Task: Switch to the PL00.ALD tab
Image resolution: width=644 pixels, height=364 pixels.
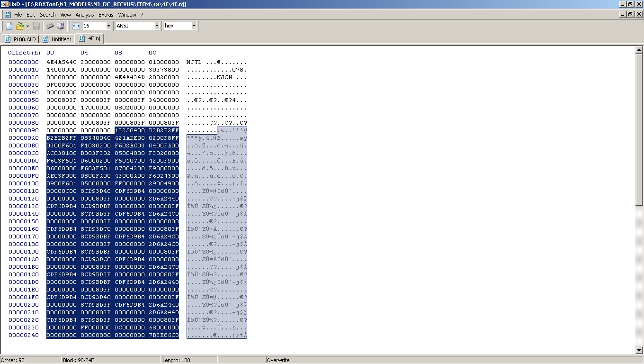Action: 20,39
